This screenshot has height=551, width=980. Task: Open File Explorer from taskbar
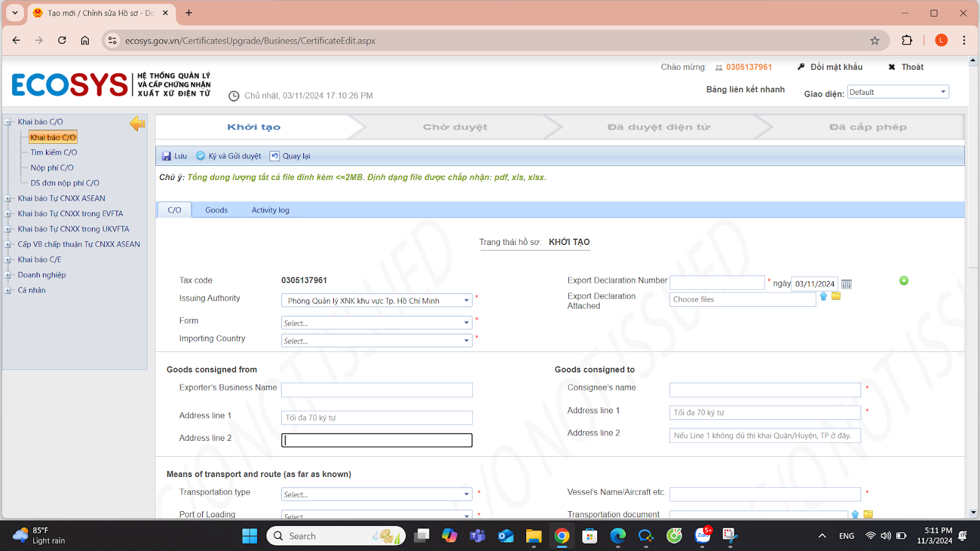pos(533,536)
